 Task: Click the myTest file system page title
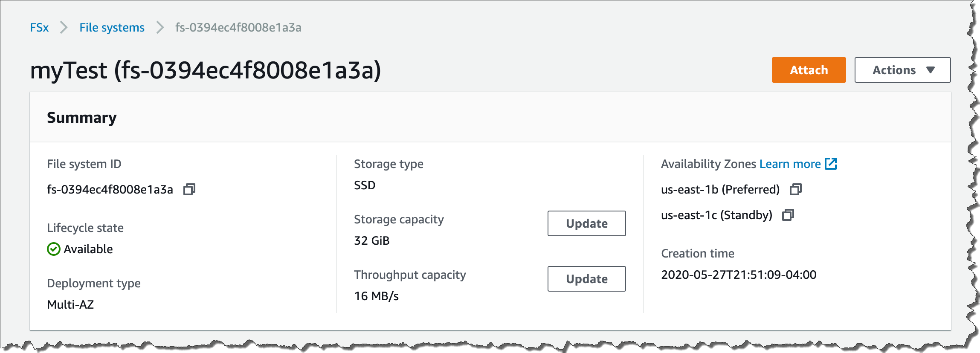coord(205,71)
